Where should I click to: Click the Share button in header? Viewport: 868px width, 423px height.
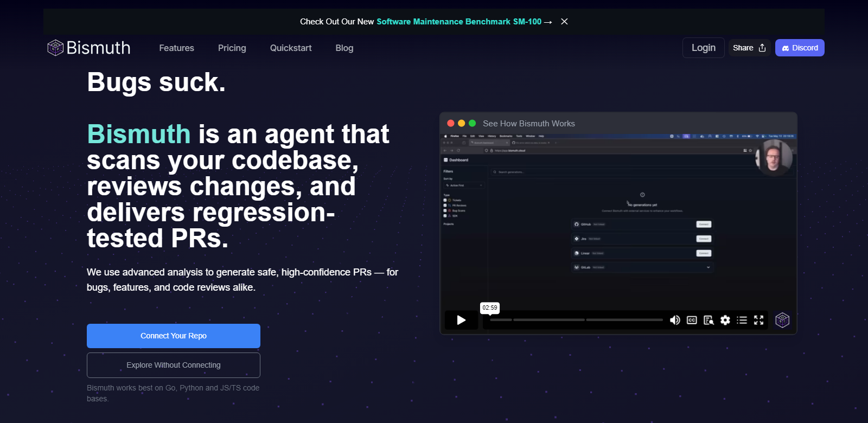[749, 48]
